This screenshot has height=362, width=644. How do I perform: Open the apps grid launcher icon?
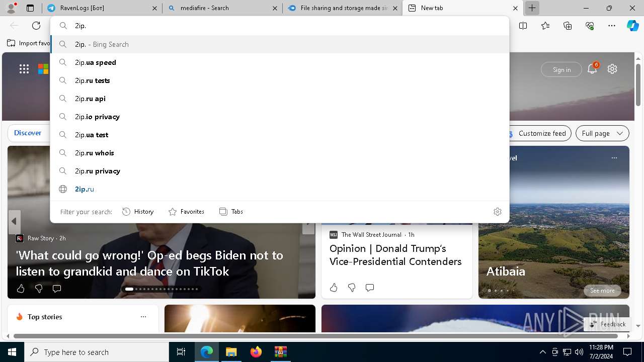click(24, 69)
